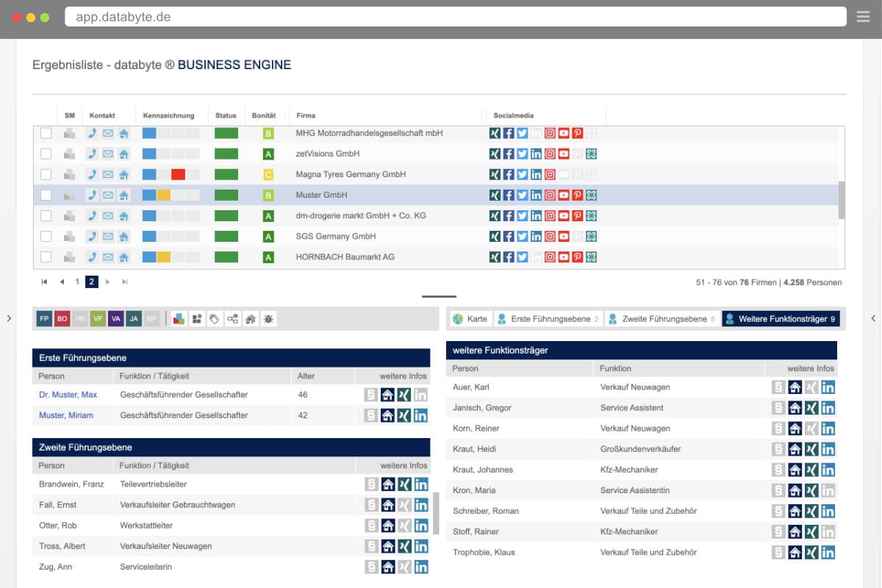Select results page 2
The width and height of the screenshot is (882, 588).
(x=92, y=282)
